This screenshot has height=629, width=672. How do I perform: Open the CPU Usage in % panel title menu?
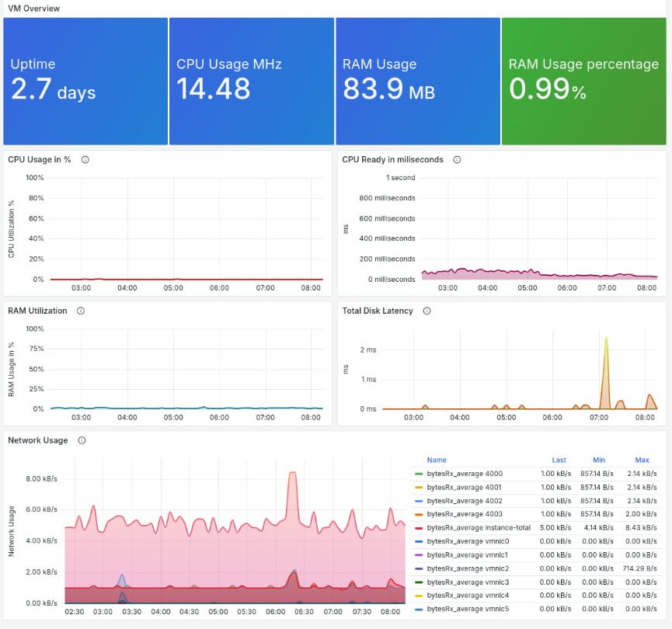click(x=40, y=160)
